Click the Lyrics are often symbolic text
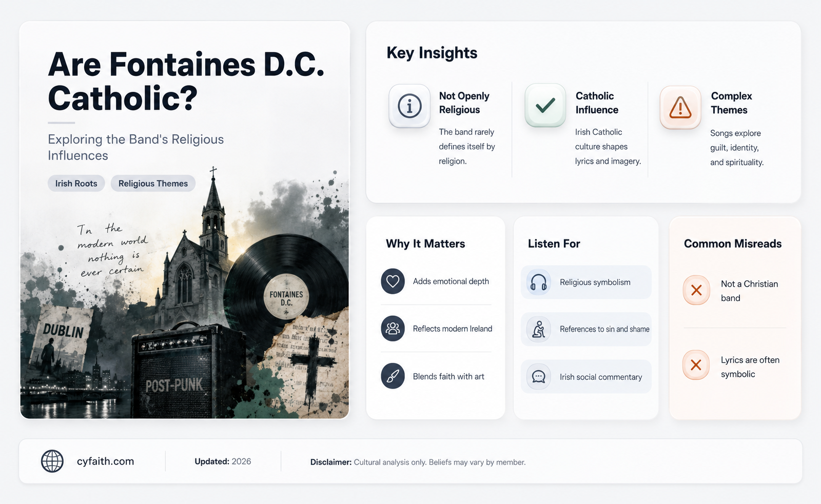The width and height of the screenshot is (821, 504). pyautogui.click(x=750, y=367)
